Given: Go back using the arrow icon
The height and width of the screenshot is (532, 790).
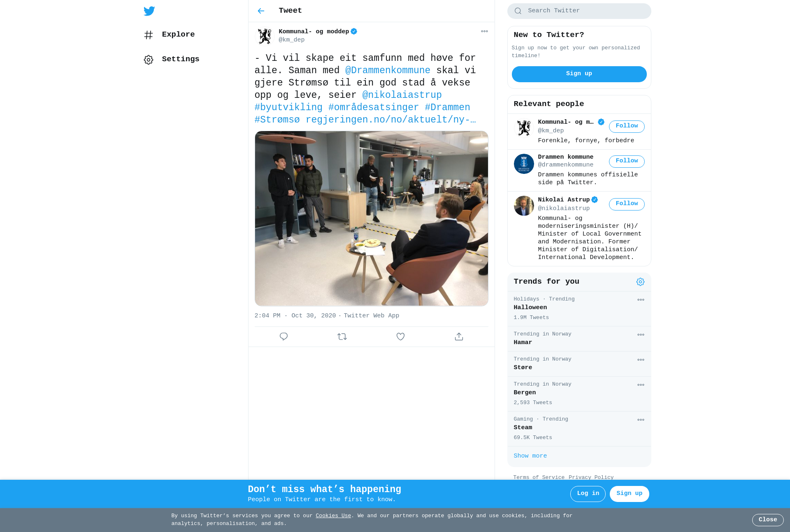Looking at the screenshot, I should [x=261, y=11].
